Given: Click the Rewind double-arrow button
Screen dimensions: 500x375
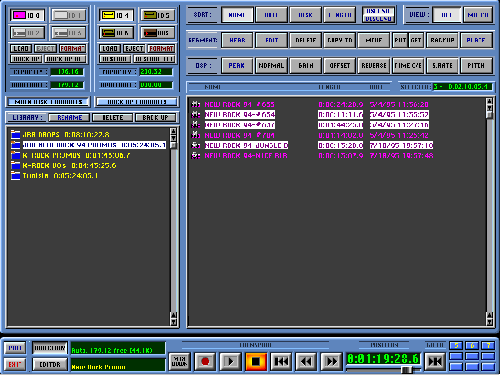Looking at the screenshot, I should [x=306, y=361].
